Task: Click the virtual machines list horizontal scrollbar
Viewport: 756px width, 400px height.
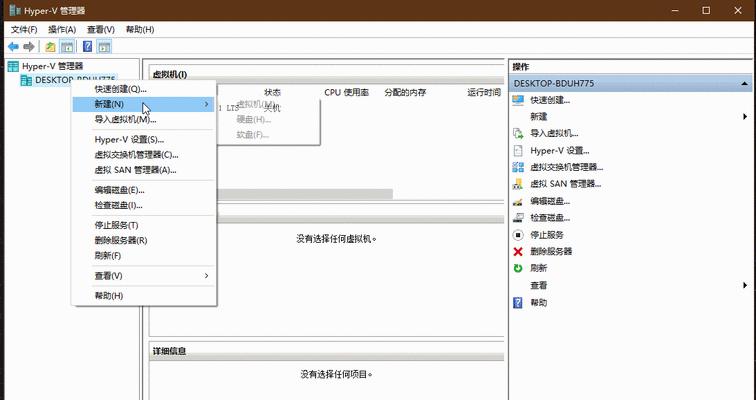Action: (x=305, y=194)
